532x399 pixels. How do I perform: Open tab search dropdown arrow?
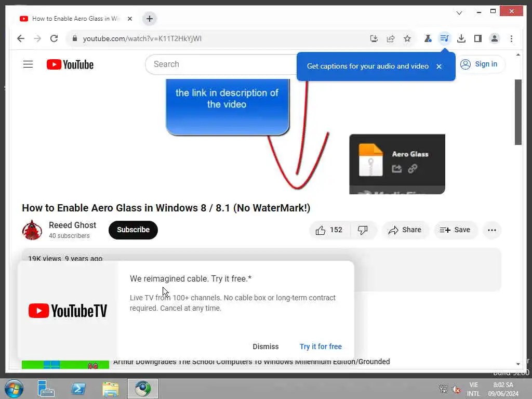[x=459, y=13]
